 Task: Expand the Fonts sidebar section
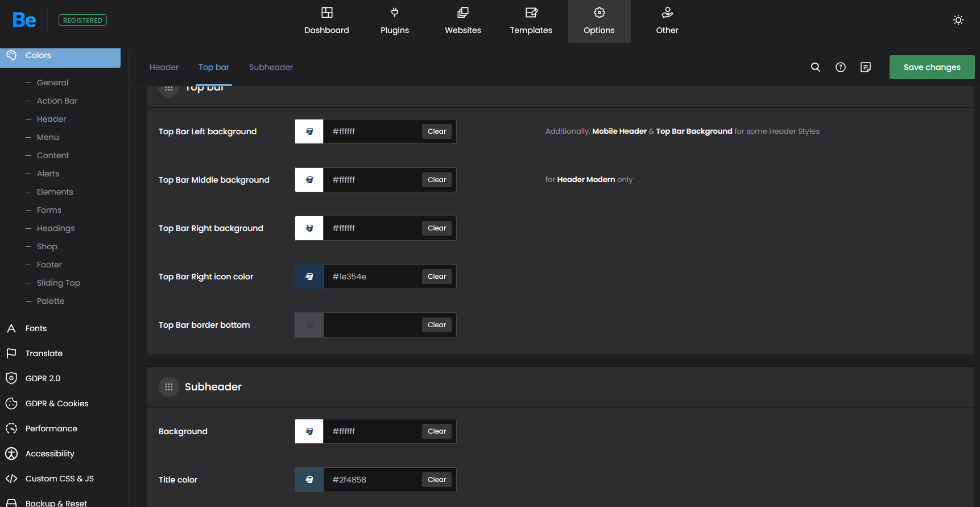click(x=36, y=328)
